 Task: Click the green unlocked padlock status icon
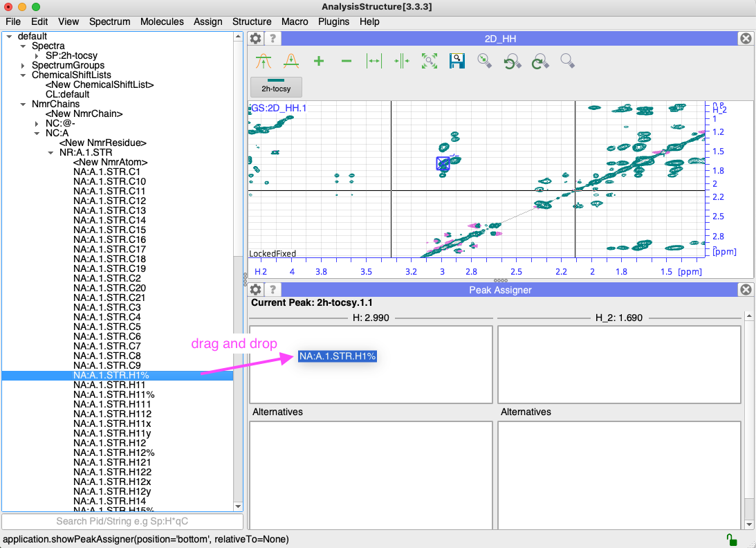[x=732, y=539]
